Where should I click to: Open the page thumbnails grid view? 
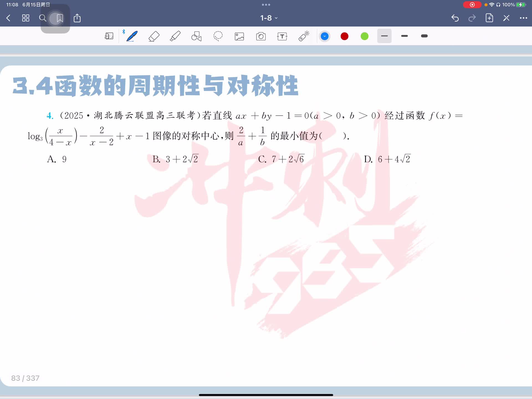(x=25, y=18)
